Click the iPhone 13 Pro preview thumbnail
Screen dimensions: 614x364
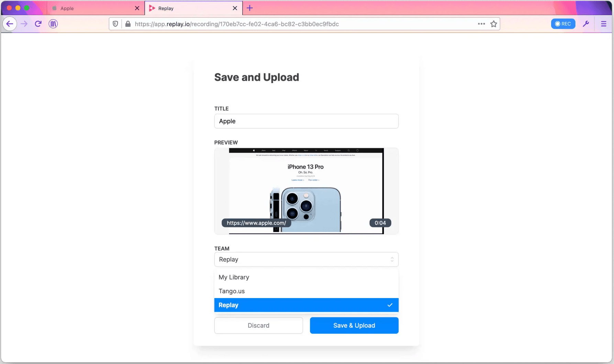[306, 191]
